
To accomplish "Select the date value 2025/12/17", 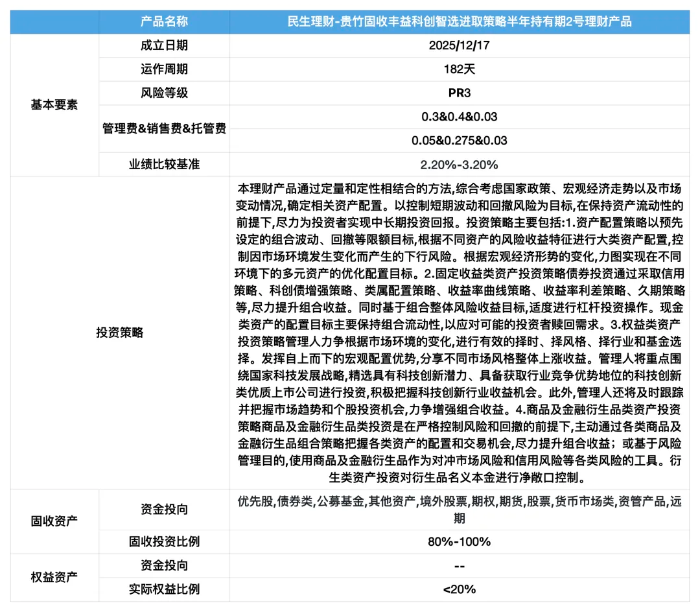I will pos(461,45).
